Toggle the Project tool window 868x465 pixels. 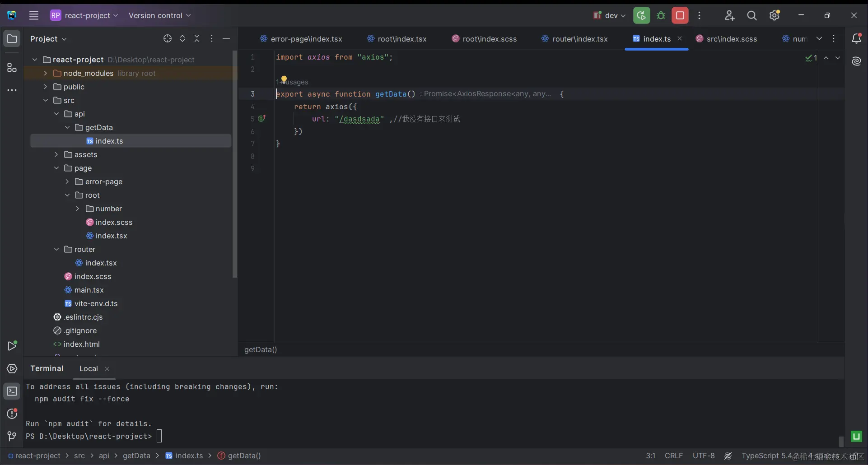click(x=12, y=39)
